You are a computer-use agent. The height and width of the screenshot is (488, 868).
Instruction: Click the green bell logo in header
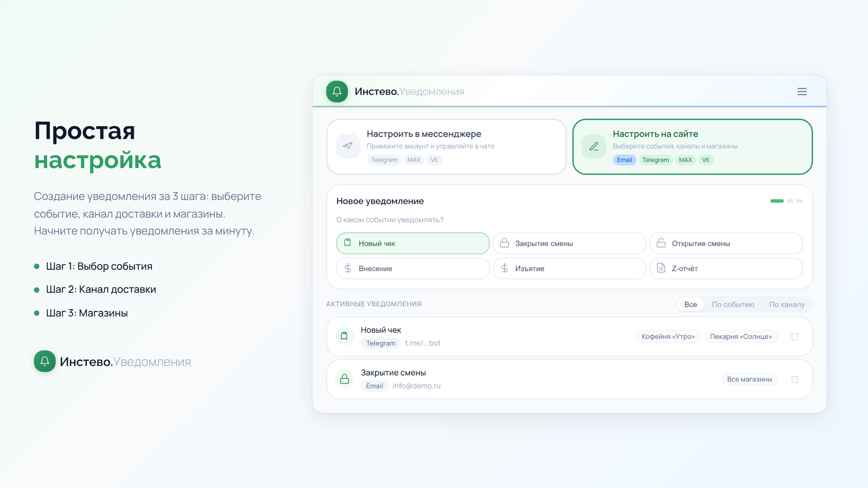(x=337, y=92)
